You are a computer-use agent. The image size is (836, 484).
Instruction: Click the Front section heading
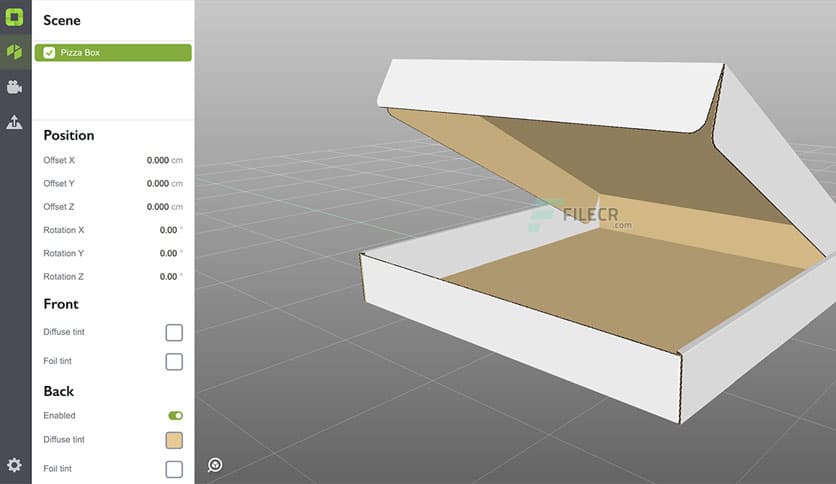(61, 304)
